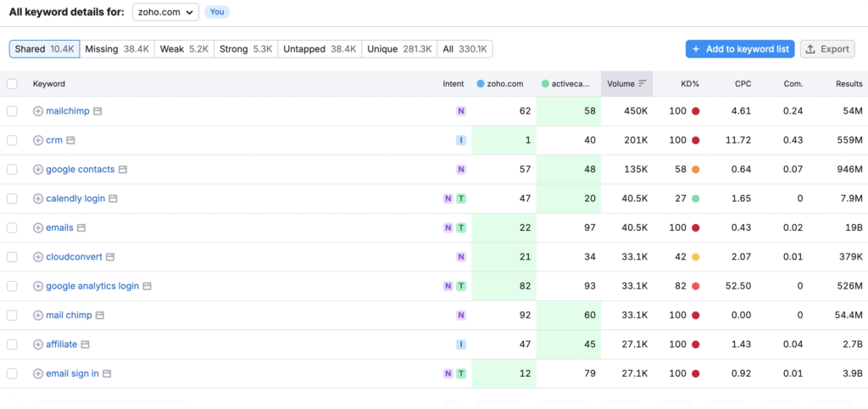Screen dimensions: 868x409
Task: Switch to the All keywords tab
Action: click(465, 48)
